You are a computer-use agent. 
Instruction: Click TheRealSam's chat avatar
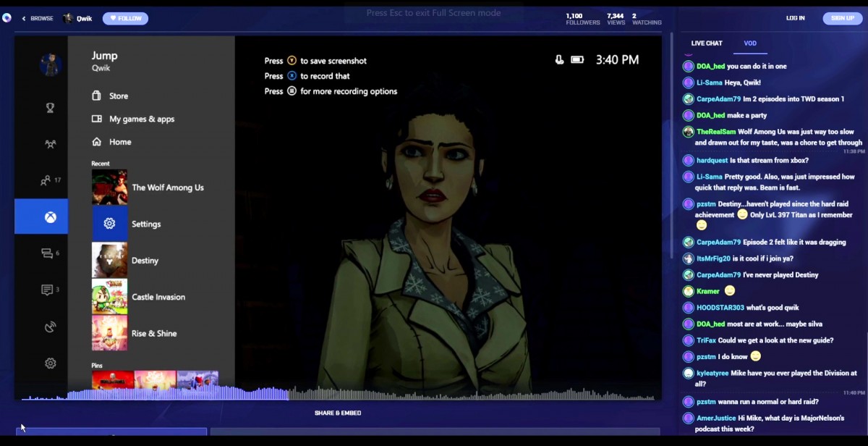click(689, 132)
